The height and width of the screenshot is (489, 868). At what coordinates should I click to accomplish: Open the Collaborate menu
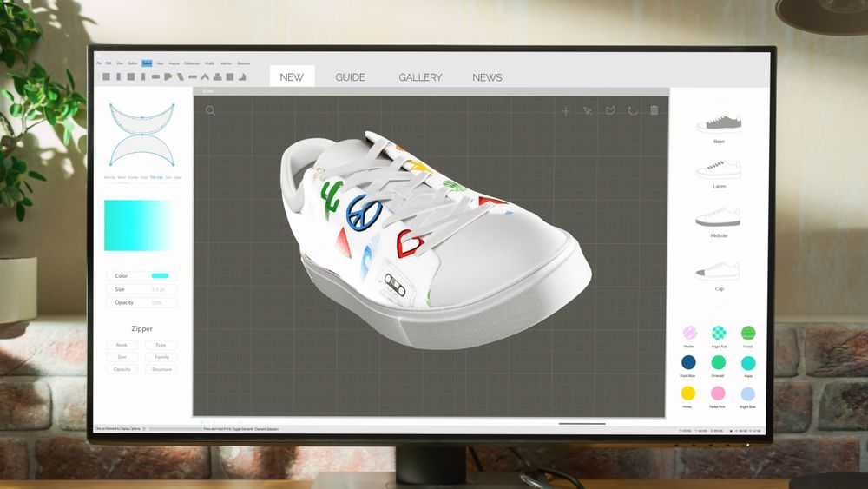pyautogui.click(x=192, y=63)
